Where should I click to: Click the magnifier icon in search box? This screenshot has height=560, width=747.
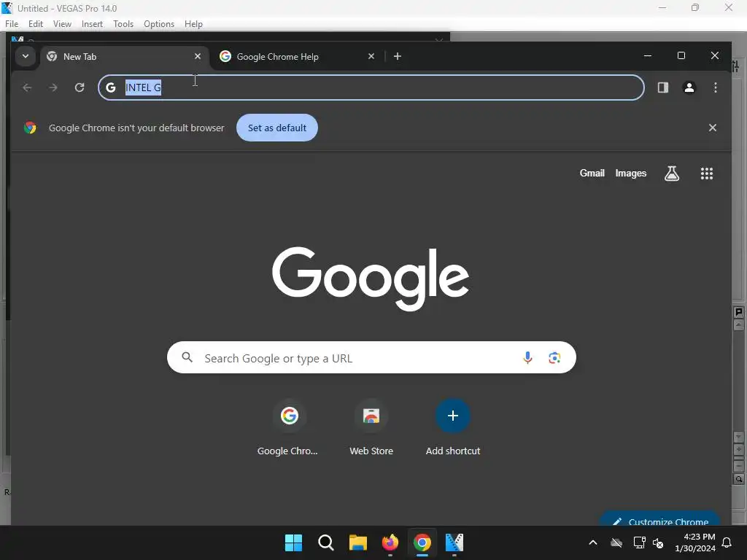(x=187, y=357)
